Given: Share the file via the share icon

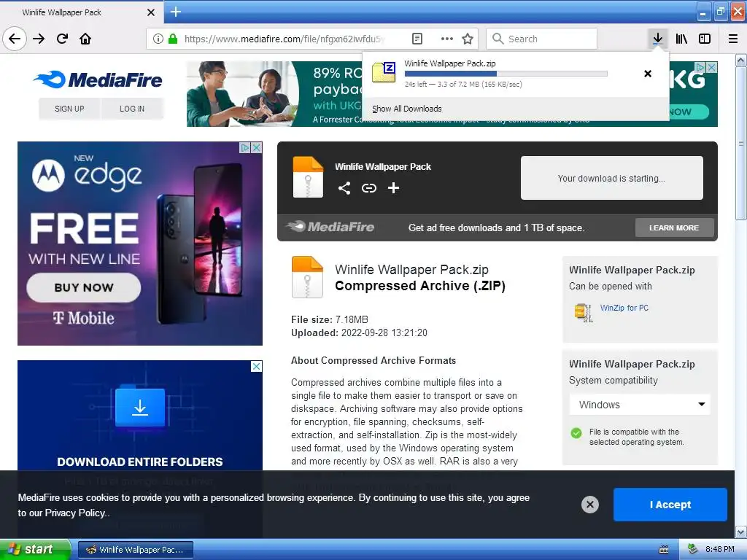Looking at the screenshot, I should [344, 188].
